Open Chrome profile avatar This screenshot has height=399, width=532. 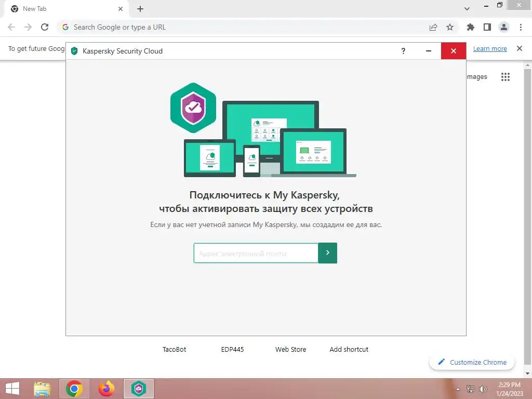point(504,27)
